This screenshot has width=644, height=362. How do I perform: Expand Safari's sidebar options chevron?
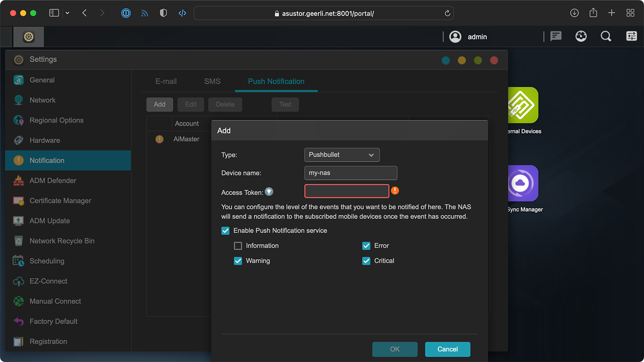(x=68, y=13)
